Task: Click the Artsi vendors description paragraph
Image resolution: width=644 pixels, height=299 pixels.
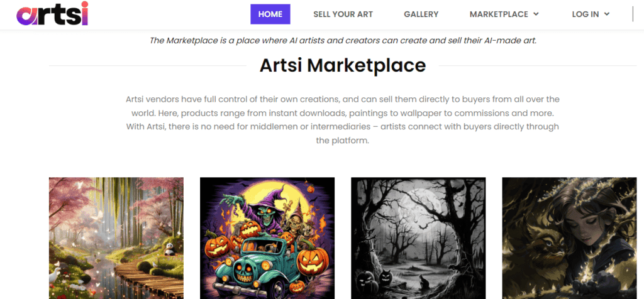Action: point(342,120)
